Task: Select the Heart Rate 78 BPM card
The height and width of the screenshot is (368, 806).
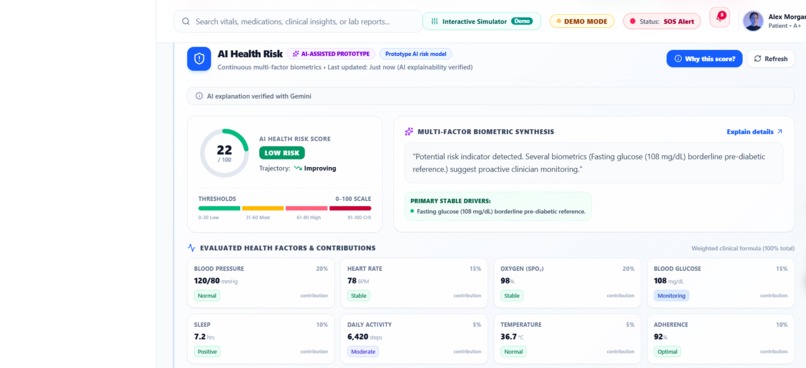Action: pyautogui.click(x=414, y=283)
